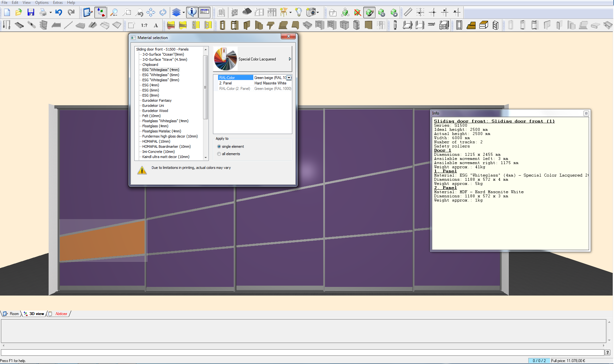Toggle the Info bubble toolbar icon
This screenshot has width=614, height=364.
(192, 12)
